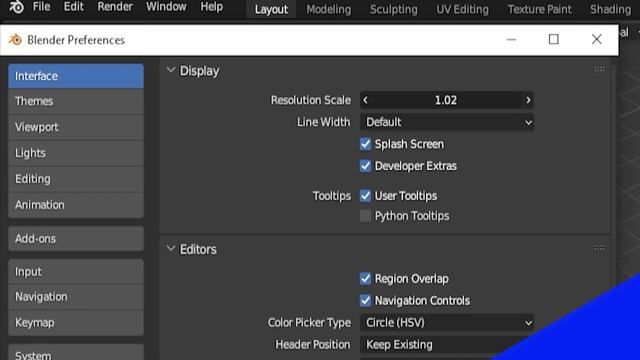Image resolution: width=640 pixels, height=360 pixels.
Task: Switch to the Layout workspace tab
Action: [x=271, y=9]
